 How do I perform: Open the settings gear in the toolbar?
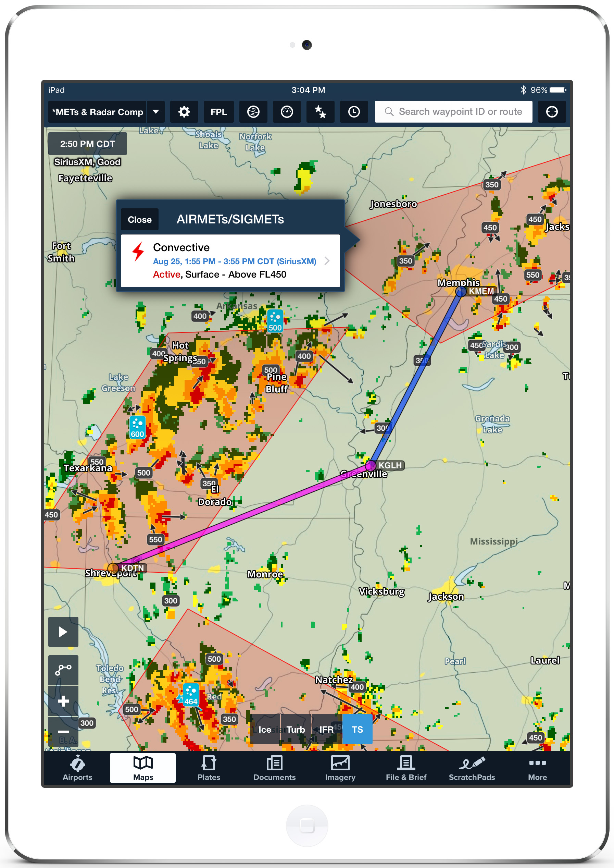pyautogui.click(x=184, y=112)
